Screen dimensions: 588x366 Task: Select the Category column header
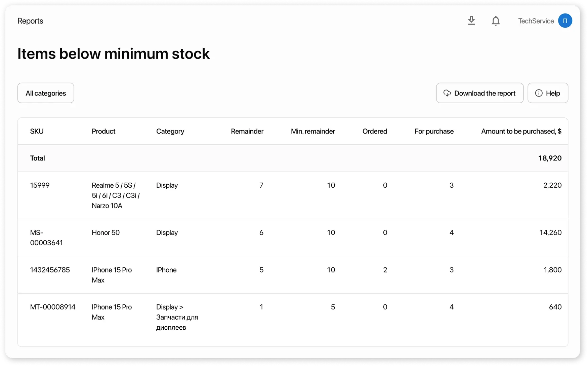(170, 131)
